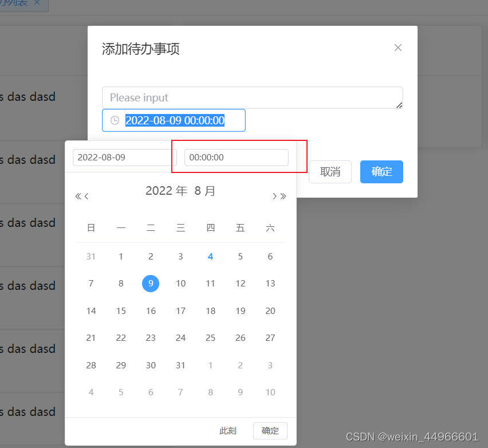Open the 00:00:00 time input box

236,157
